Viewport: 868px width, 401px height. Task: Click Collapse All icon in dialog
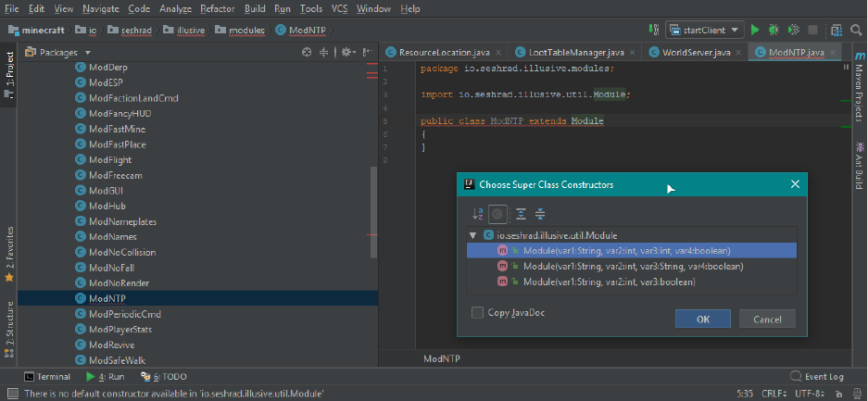540,213
